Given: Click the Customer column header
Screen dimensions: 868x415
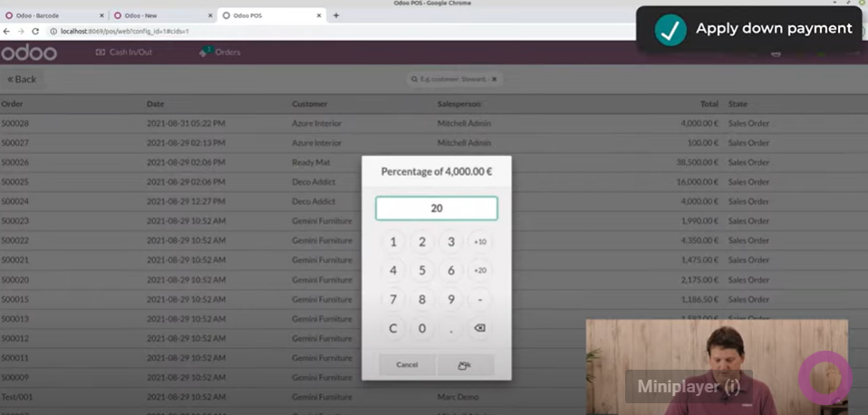Looking at the screenshot, I should pos(310,104).
